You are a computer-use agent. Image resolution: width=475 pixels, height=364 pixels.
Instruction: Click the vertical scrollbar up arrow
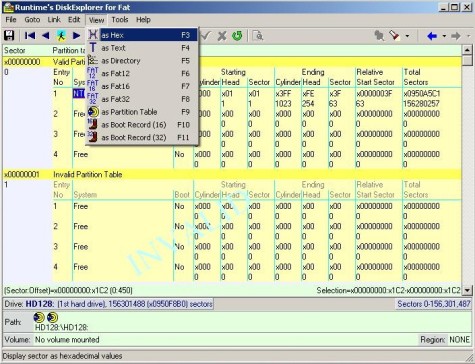coord(467,50)
